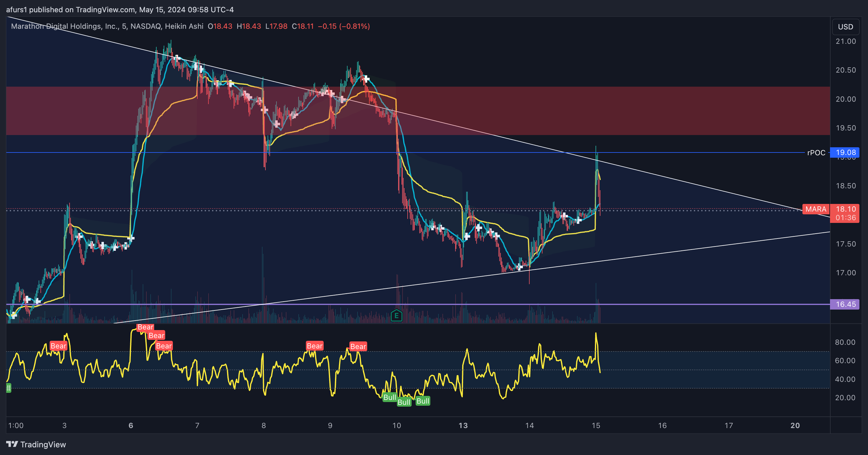
Task: Click the leftmost Bull signal label
Action: [390, 397]
